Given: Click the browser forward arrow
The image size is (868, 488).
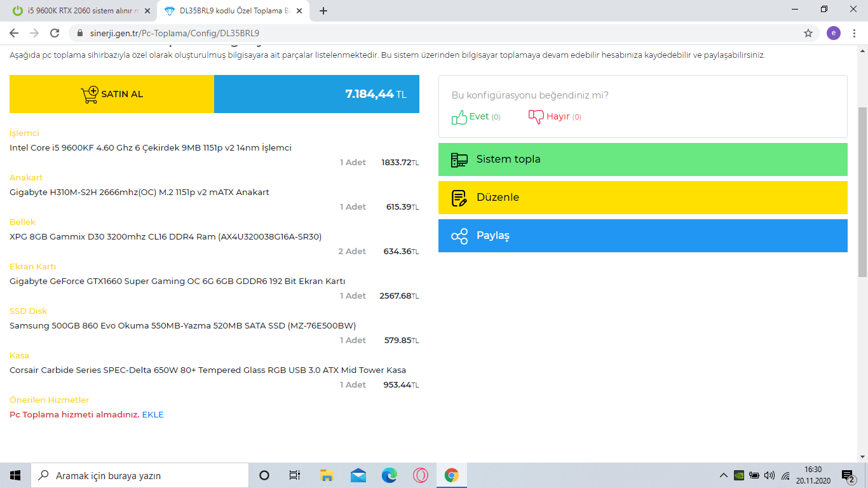Looking at the screenshot, I should pyautogui.click(x=34, y=33).
